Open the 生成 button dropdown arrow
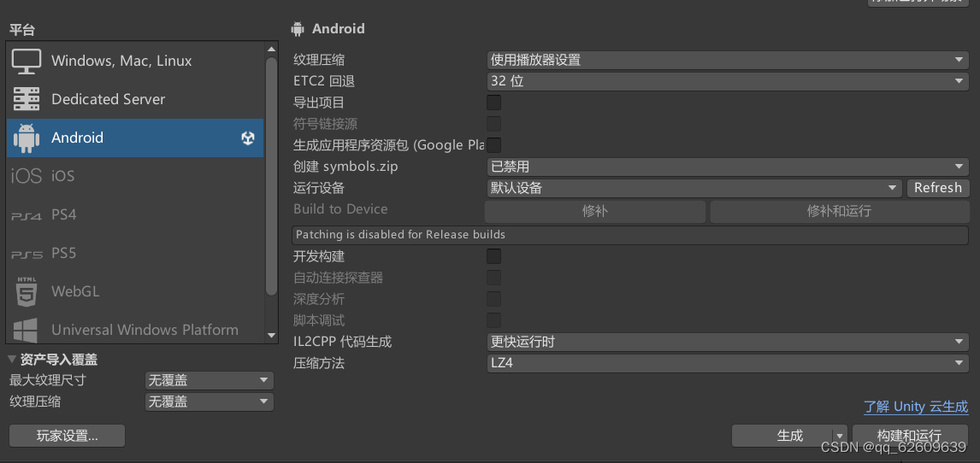Viewport: 980px width, 463px height. tap(841, 437)
